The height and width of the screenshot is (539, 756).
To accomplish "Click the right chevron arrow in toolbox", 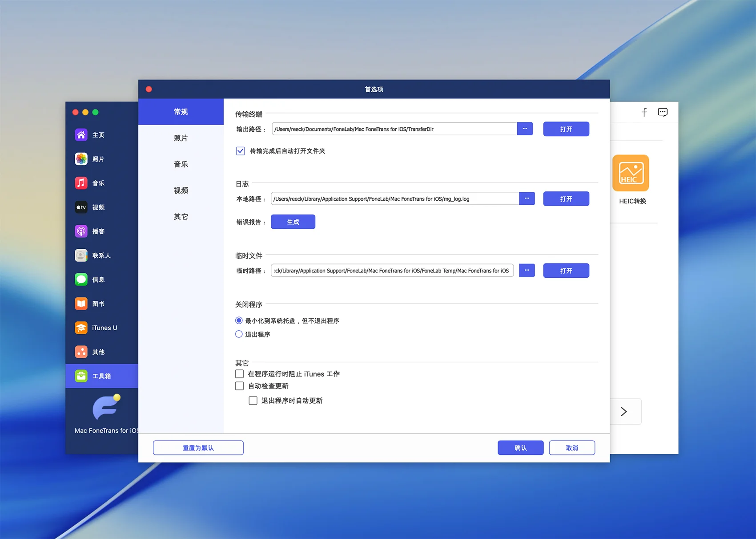I will click(624, 412).
